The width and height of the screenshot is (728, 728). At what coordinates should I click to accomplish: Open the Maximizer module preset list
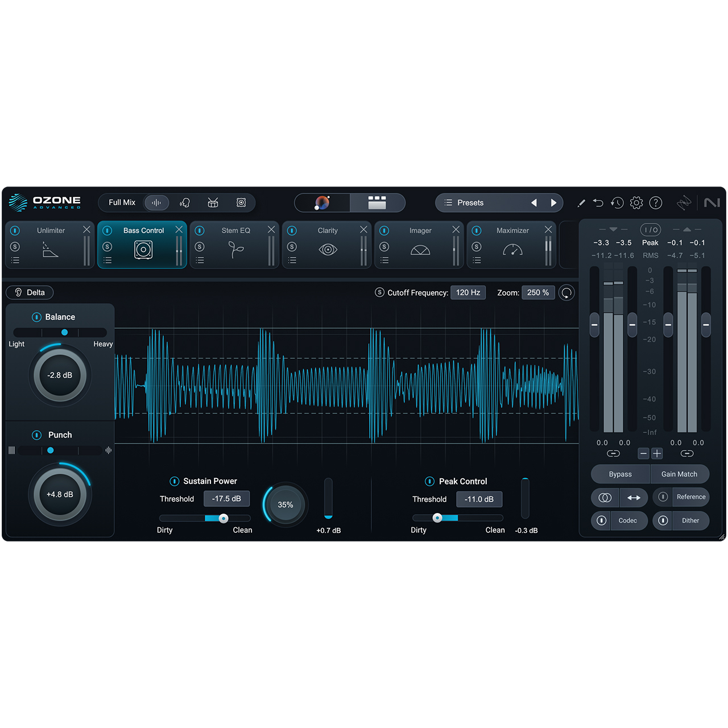477,260
